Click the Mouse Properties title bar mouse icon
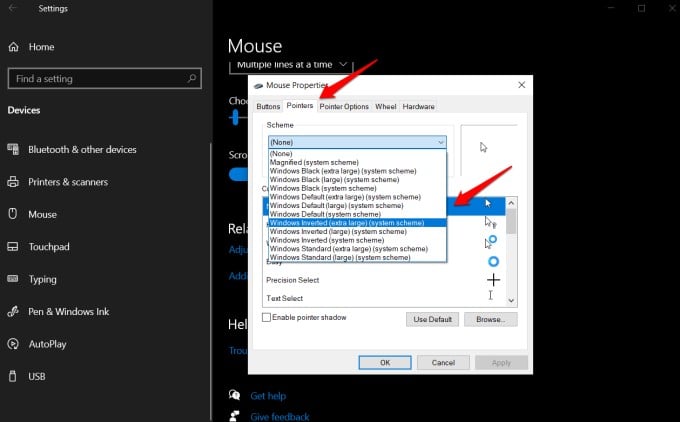 click(258, 85)
